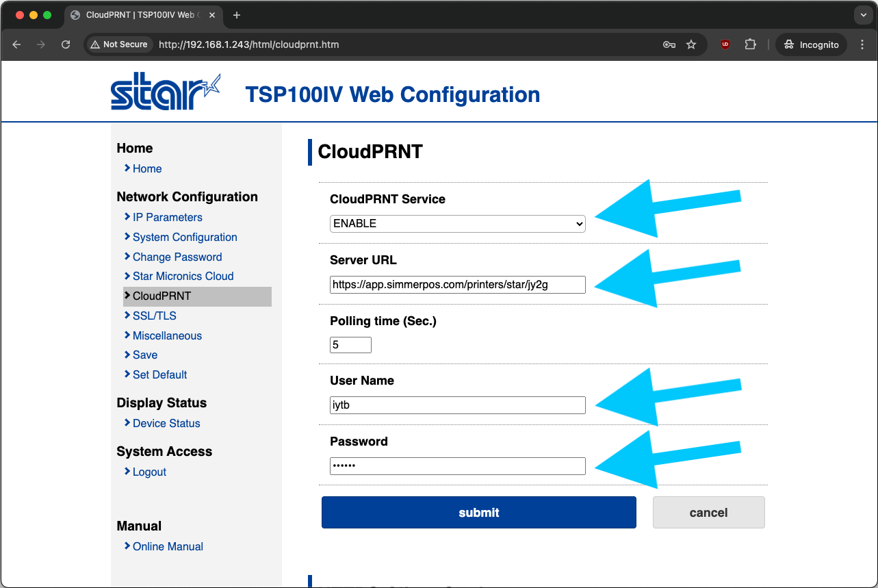Open saved passwords key icon

click(x=669, y=44)
